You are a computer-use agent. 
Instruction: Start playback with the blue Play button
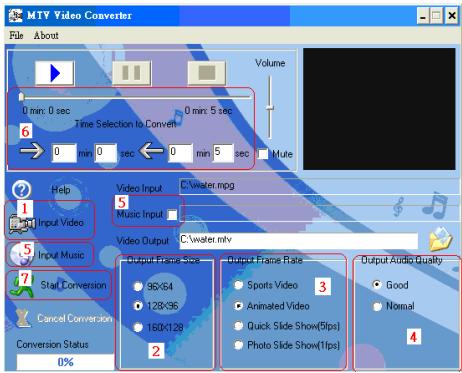(x=55, y=73)
